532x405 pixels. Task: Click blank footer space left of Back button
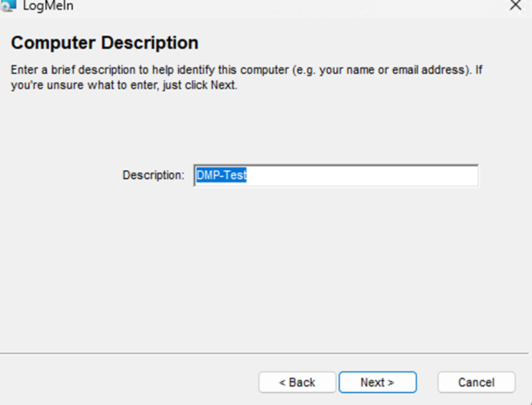click(125, 382)
